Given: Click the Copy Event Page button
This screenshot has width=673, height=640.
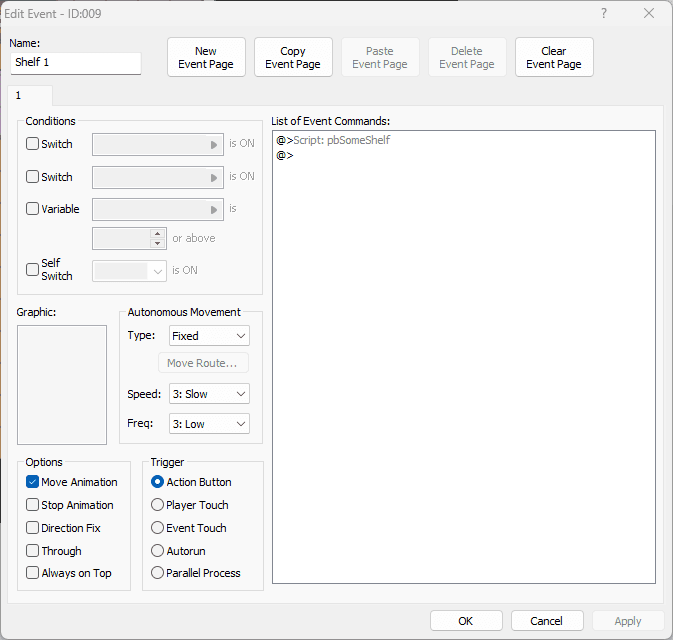Looking at the screenshot, I should click(x=293, y=57).
